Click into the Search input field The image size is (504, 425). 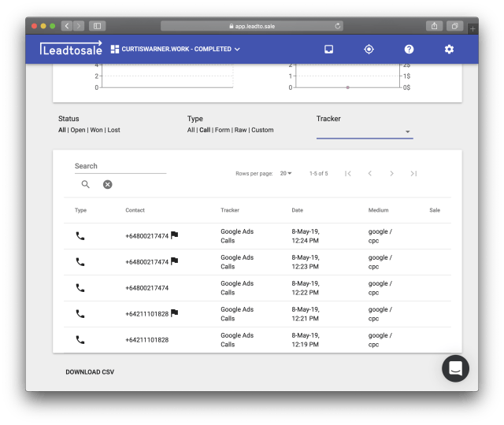[x=120, y=166]
